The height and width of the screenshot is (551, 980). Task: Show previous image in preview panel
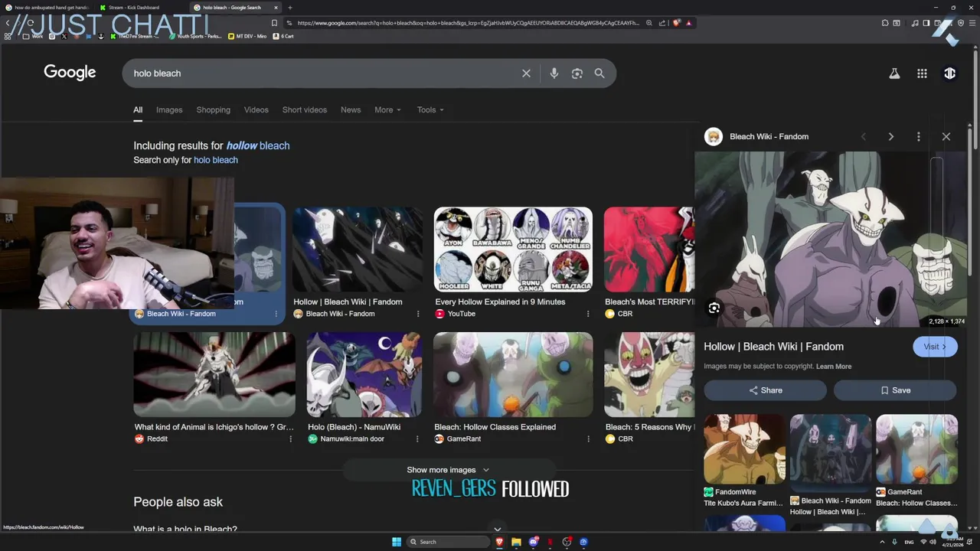point(864,136)
